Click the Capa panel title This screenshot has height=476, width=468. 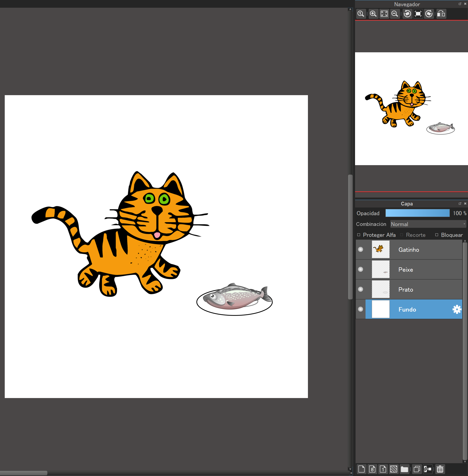click(407, 204)
